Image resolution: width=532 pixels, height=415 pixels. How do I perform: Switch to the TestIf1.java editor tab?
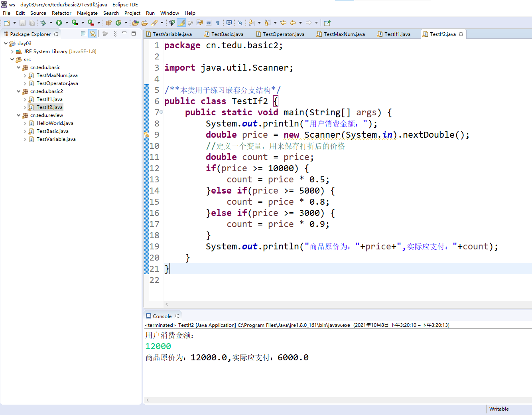pyautogui.click(x=394, y=34)
